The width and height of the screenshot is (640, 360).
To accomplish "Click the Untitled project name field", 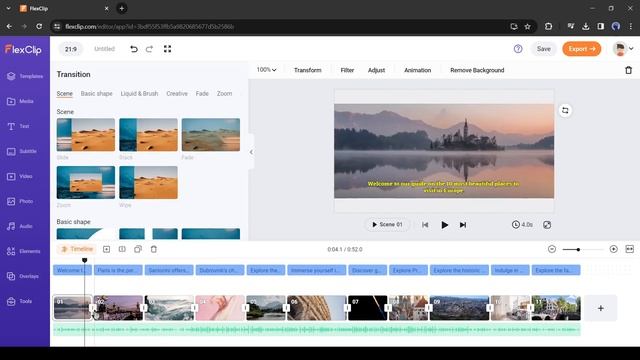I will coord(104,49).
